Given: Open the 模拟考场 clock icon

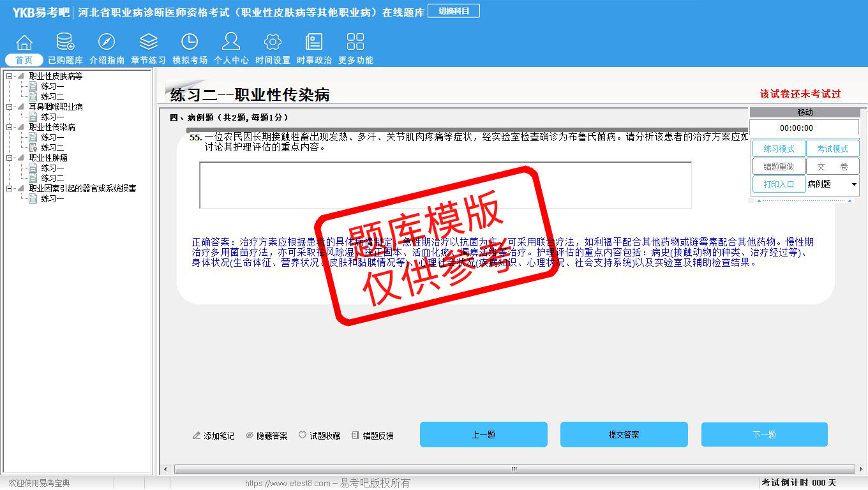Looking at the screenshot, I should click(190, 42).
